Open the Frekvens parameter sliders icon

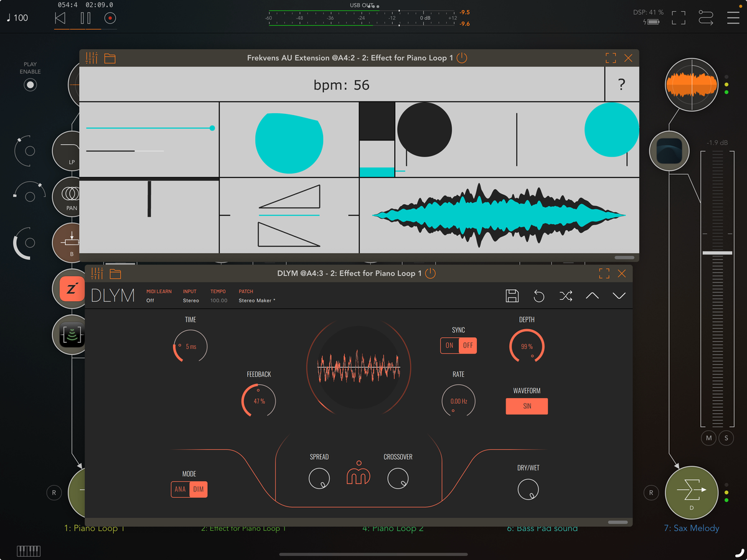tap(92, 58)
